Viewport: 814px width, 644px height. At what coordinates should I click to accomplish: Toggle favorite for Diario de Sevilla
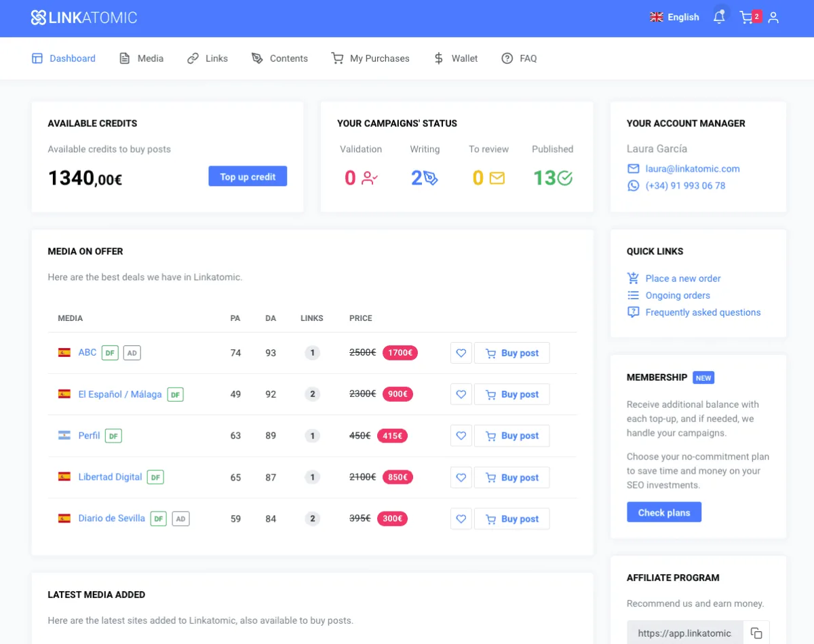point(461,519)
